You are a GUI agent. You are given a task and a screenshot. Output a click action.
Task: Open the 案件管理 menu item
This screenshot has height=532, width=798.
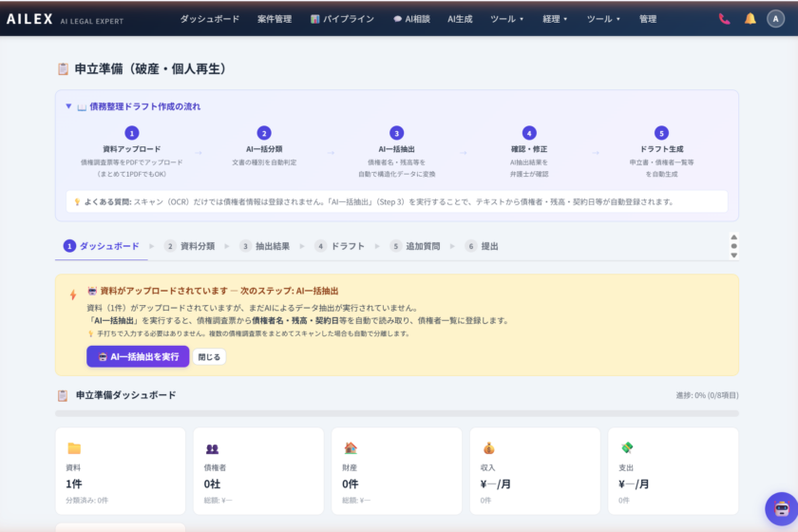click(x=275, y=19)
